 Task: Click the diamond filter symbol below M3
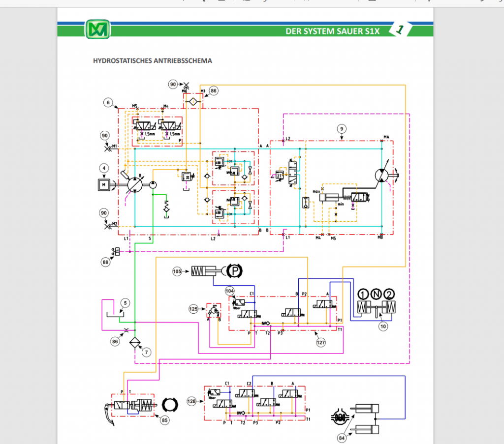[193, 101]
